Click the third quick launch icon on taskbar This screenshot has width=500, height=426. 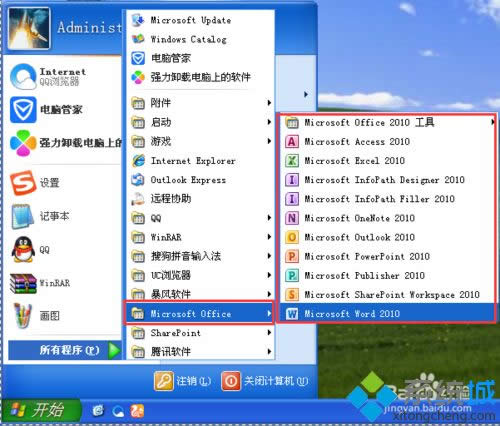(137, 411)
